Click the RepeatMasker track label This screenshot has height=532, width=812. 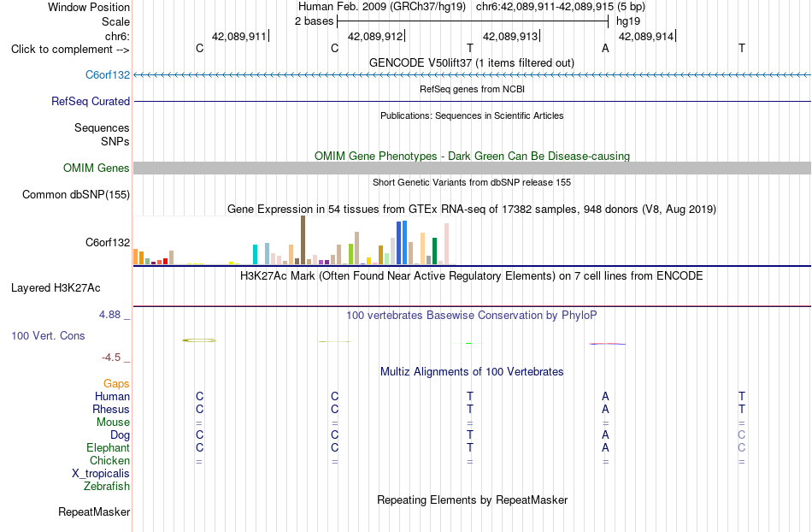pyautogui.click(x=94, y=511)
